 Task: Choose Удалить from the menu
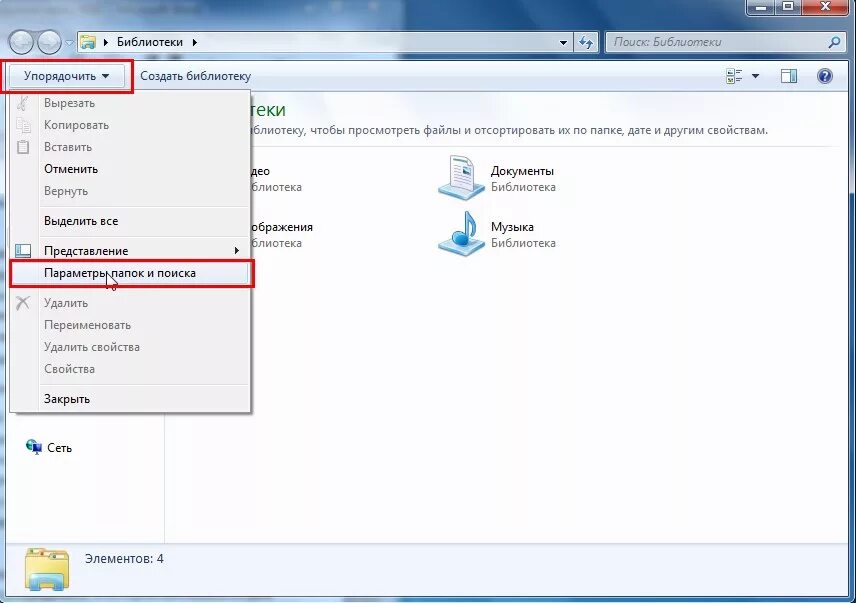tap(130, 303)
